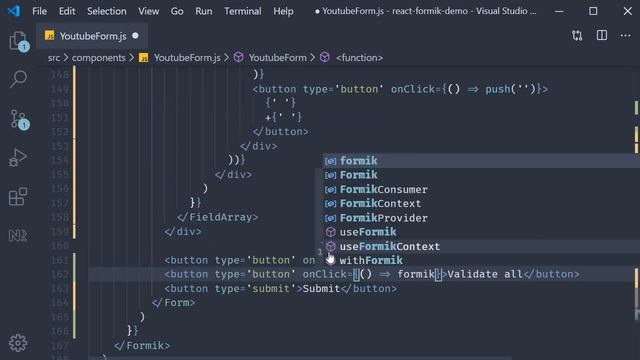Image resolution: width=640 pixels, height=360 pixels.
Task: Open the Run menu
Action: (x=204, y=11)
